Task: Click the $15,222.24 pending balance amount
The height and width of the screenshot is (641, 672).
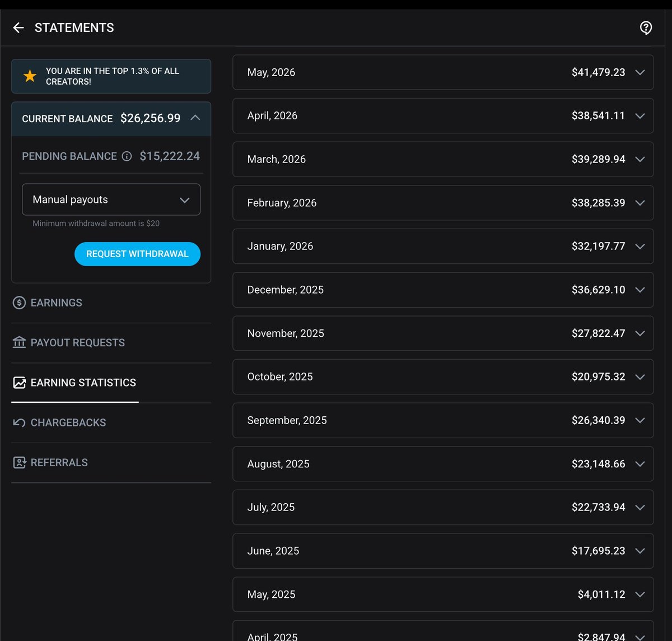Action: (x=170, y=156)
